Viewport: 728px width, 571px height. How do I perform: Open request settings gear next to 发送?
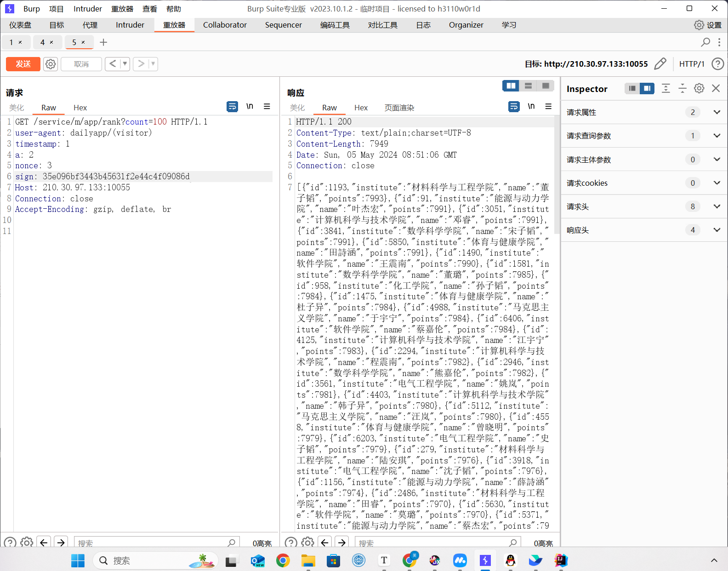click(x=51, y=64)
